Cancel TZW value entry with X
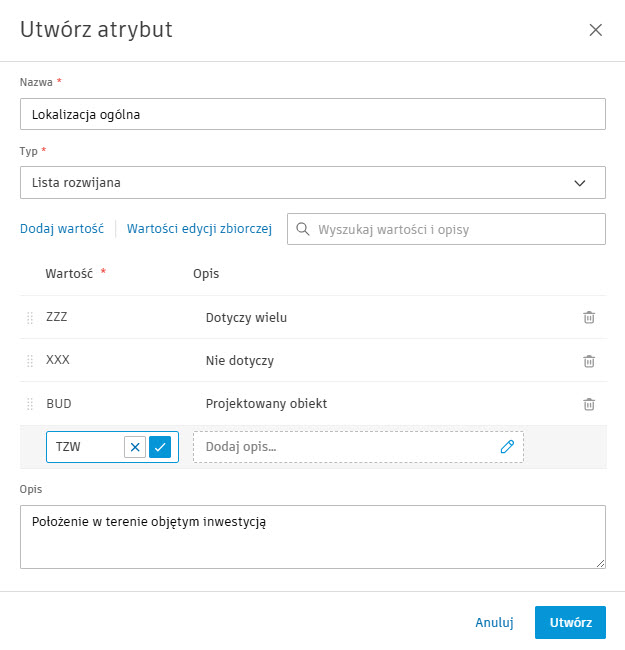Image resolution: width=625 pixels, height=650 pixels. (135, 447)
